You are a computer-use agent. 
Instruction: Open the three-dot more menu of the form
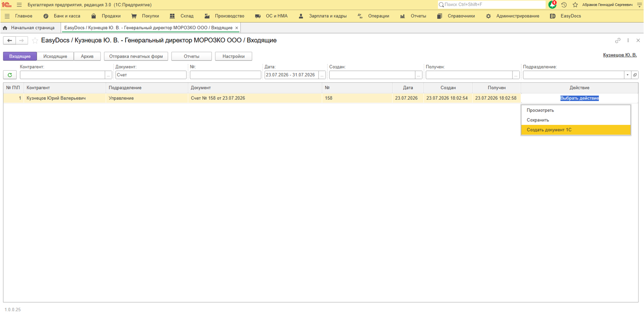point(628,41)
